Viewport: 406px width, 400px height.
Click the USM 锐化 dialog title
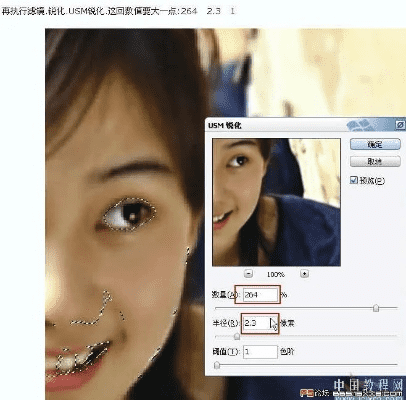225,125
